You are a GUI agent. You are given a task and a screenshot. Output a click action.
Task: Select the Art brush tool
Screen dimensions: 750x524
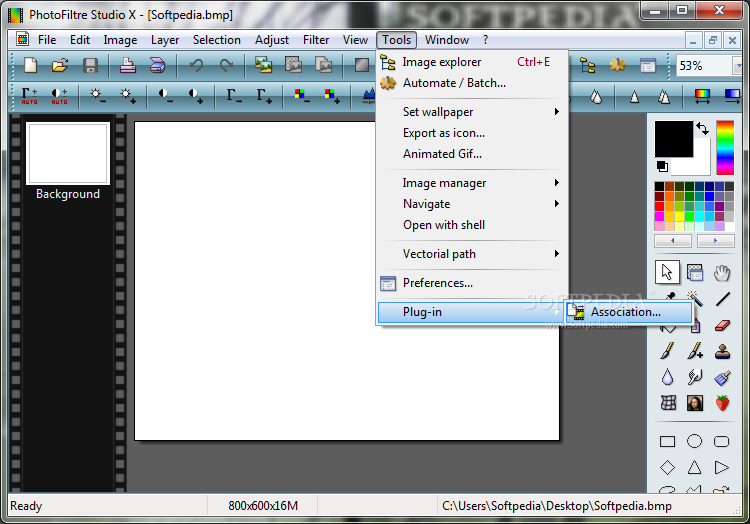pos(722,377)
